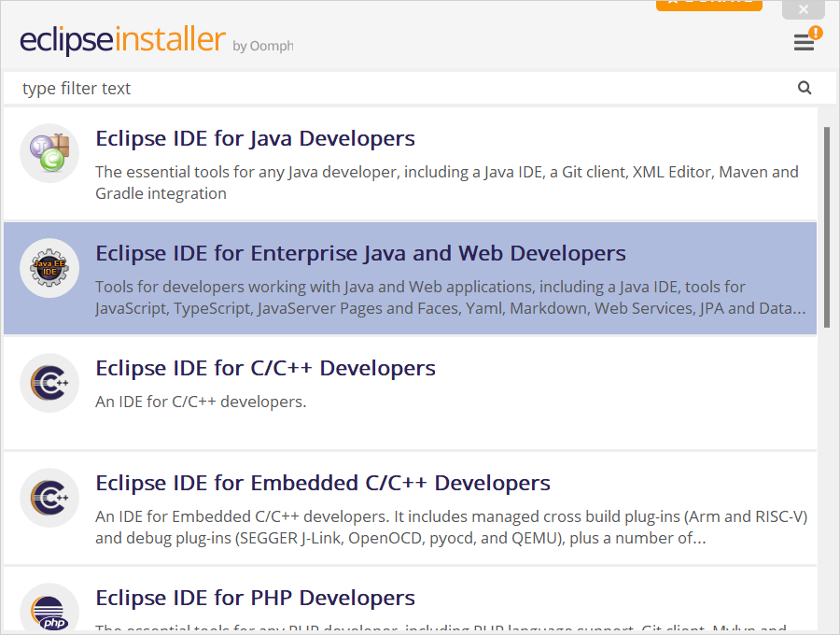Click the Enterprise Java description text
The height and width of the screenshot is (635, 840).
451,297
